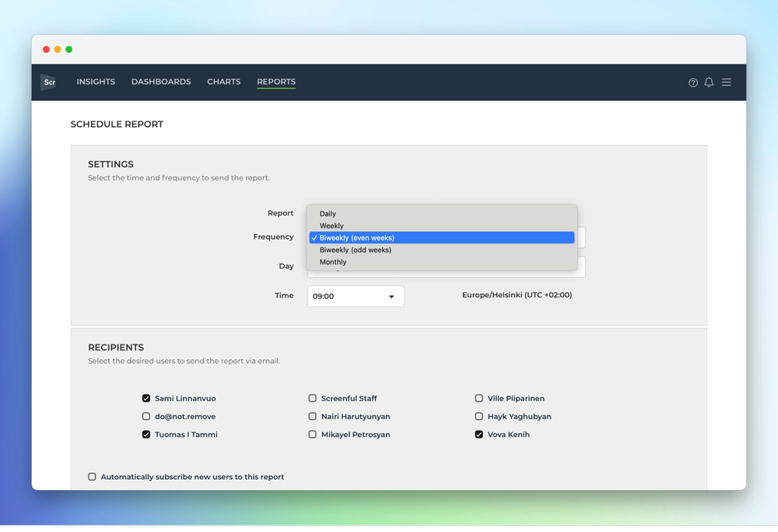
Task: Open the notifications bell icon
Action: [709, 82]
